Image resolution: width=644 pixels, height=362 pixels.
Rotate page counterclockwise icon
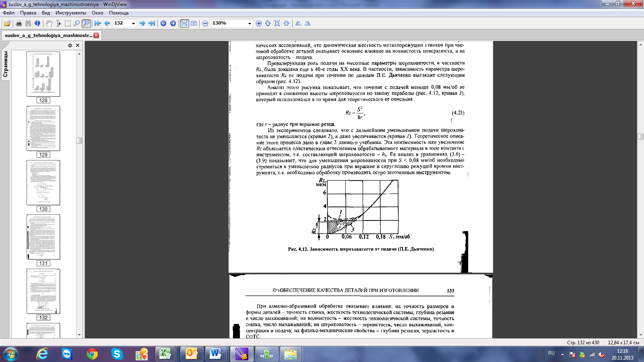coord(298,23)
